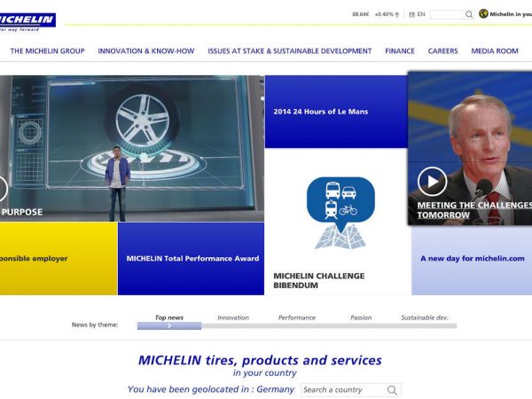532x399 pixels.
Task: Switch language to EN
Action: click(421, 14)
